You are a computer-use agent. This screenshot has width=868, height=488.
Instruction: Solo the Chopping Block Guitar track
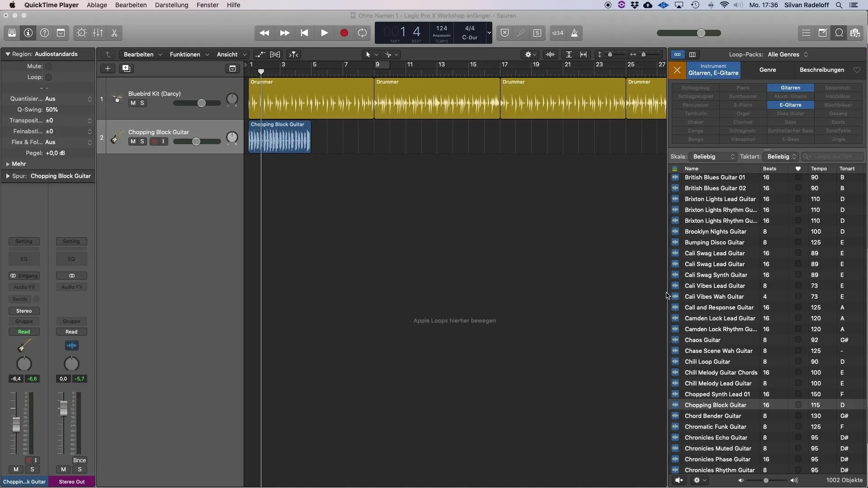point(142,141)
